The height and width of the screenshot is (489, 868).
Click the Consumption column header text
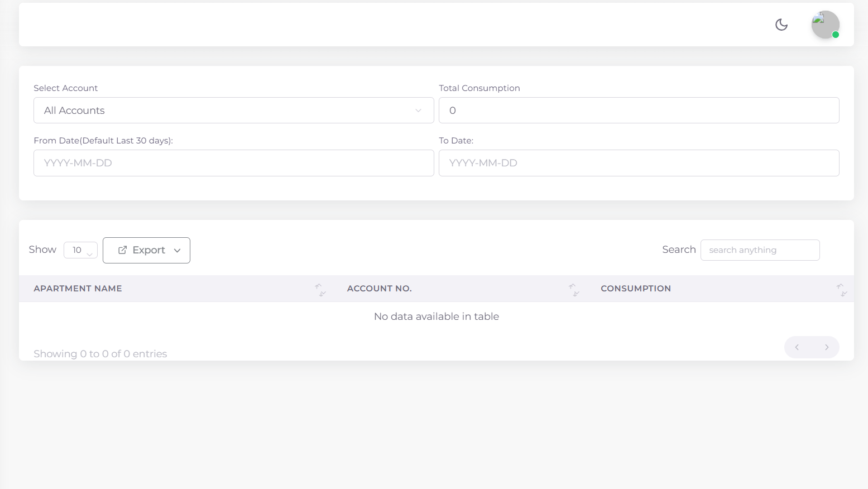pyautogui.click(x=636, y=289)
